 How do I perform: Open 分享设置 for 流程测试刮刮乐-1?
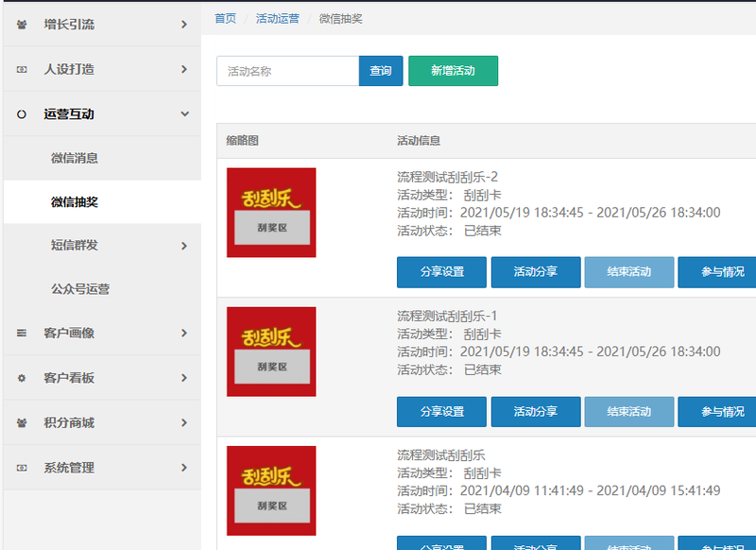coord(441,411)
